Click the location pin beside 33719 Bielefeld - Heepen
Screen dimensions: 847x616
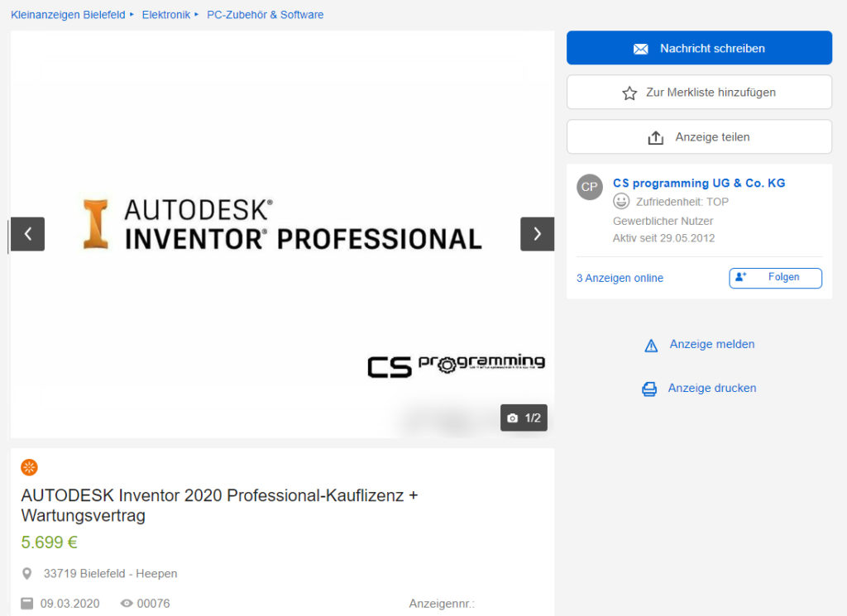pyautogui.click(x=28, y=573)
